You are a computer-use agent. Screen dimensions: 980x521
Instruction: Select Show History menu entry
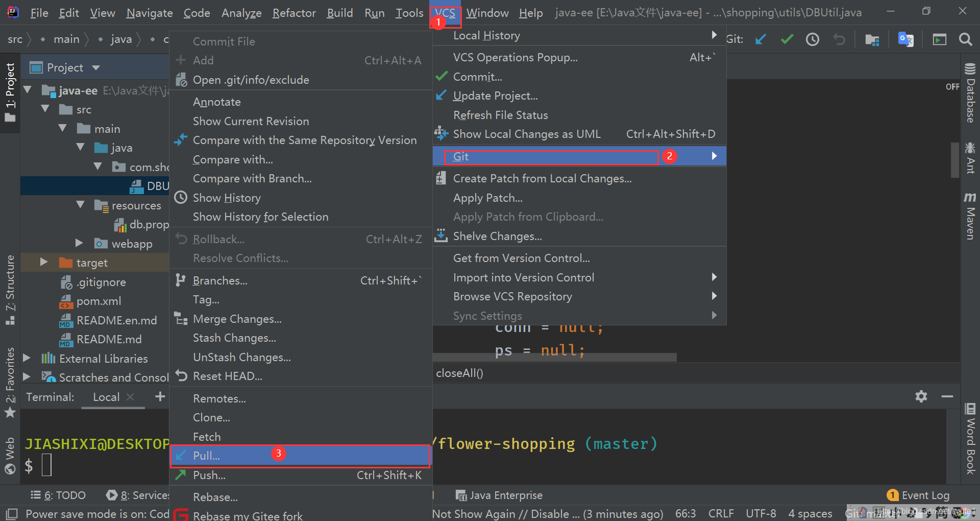point(301,198)
